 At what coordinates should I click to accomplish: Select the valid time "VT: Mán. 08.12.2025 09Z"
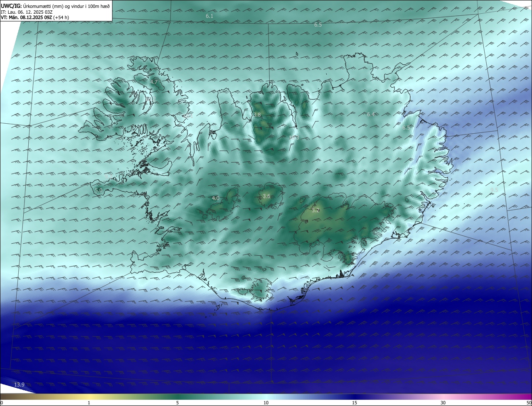coord(26,17)
